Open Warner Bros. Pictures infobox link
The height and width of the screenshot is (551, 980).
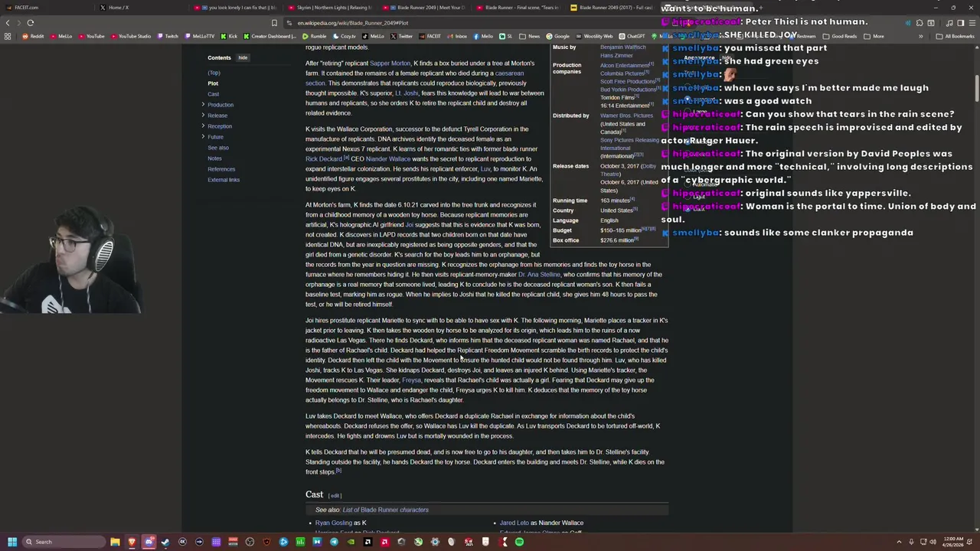626,116
